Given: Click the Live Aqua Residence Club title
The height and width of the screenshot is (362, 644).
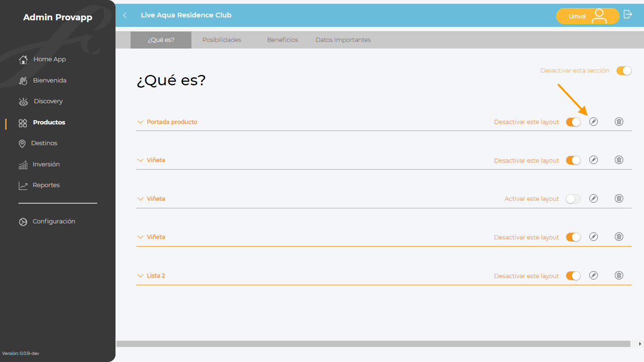Looking at the screenshot, I should (x=186, y=15).
